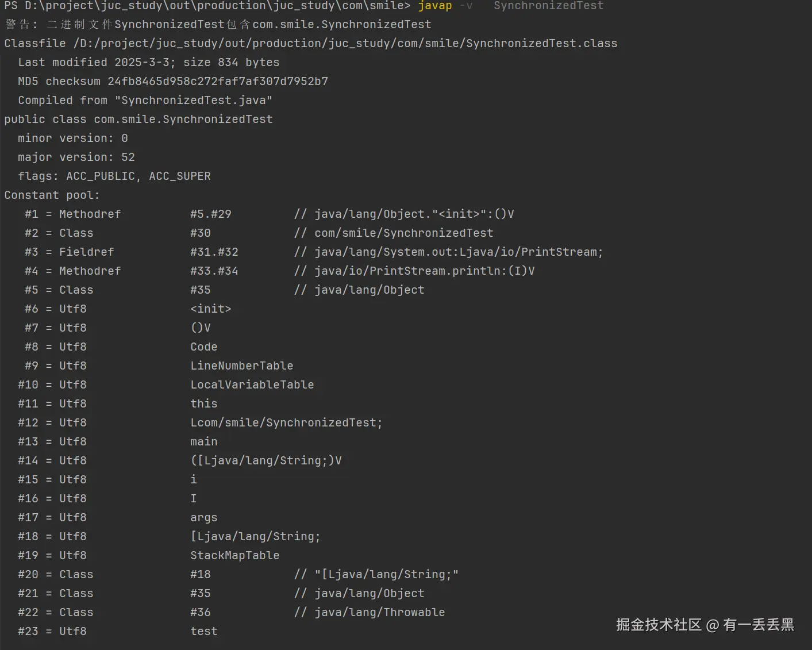The height and width of the screenshot is (650, 812).
Task: Click #20 = Class entry
Action: click(56, 575)
